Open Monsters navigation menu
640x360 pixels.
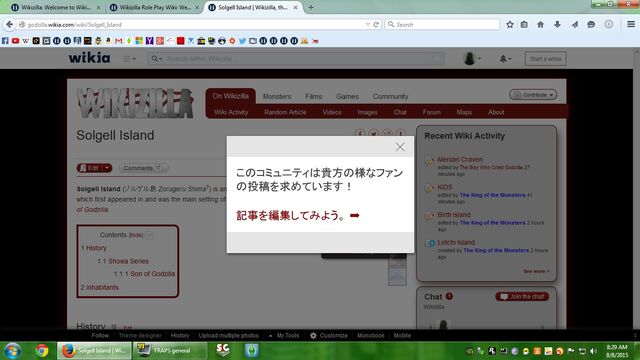(x=277, y=96)
